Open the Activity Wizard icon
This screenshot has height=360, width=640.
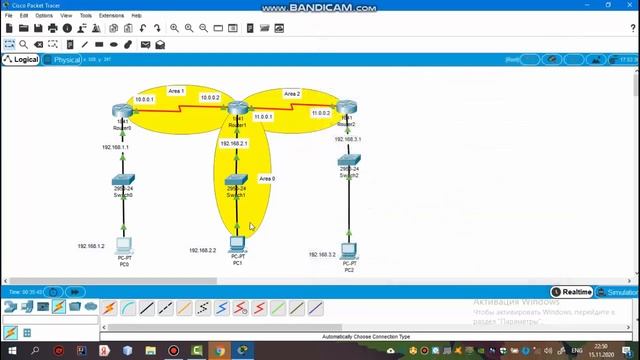[x=82, y=28]
